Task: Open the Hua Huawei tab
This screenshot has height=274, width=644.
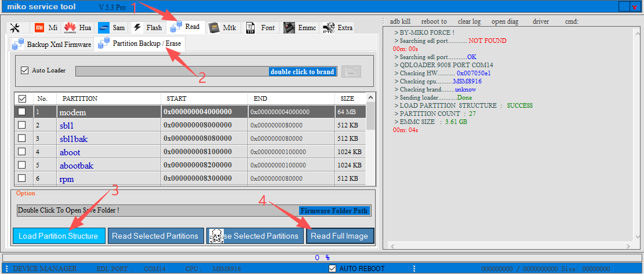Action: click(77, 27)
